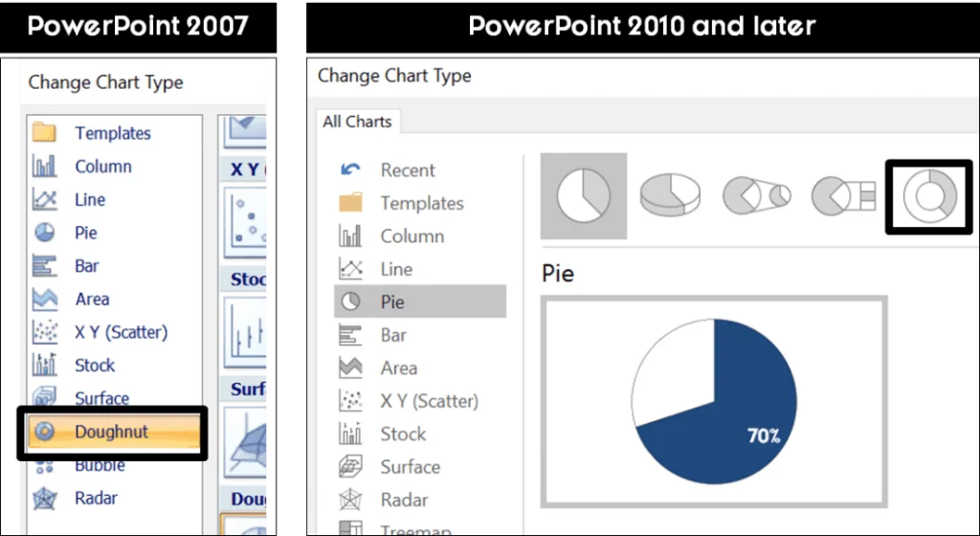This screenshot has height=536, width=980.
Task: Select Templates in 2010 chart list
Action: [x=422, y=203]
